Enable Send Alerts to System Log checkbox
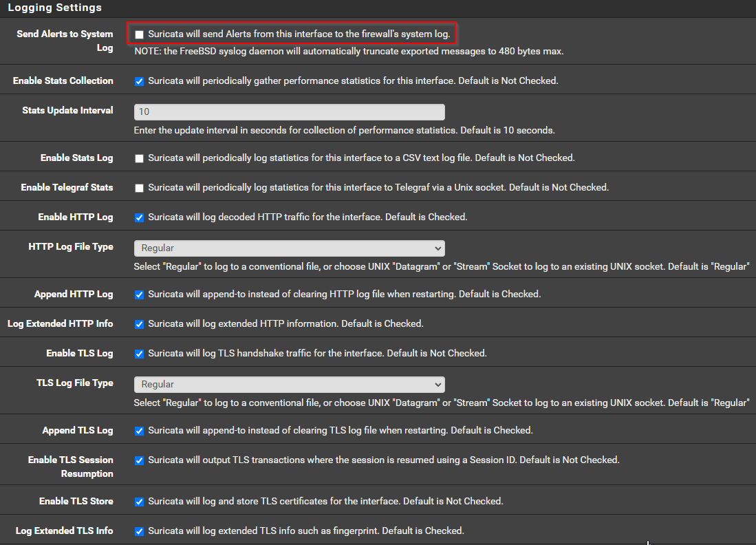This screenshot has width=756, height=545. (x=140, y=34)
